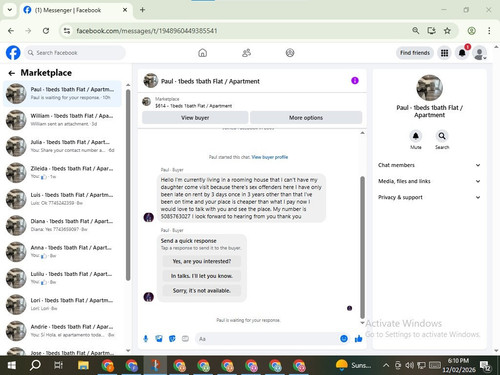Open the emoji picker in message box
Image resolution: width=500 pixels, height=375 pixels.
pos(344,339)
